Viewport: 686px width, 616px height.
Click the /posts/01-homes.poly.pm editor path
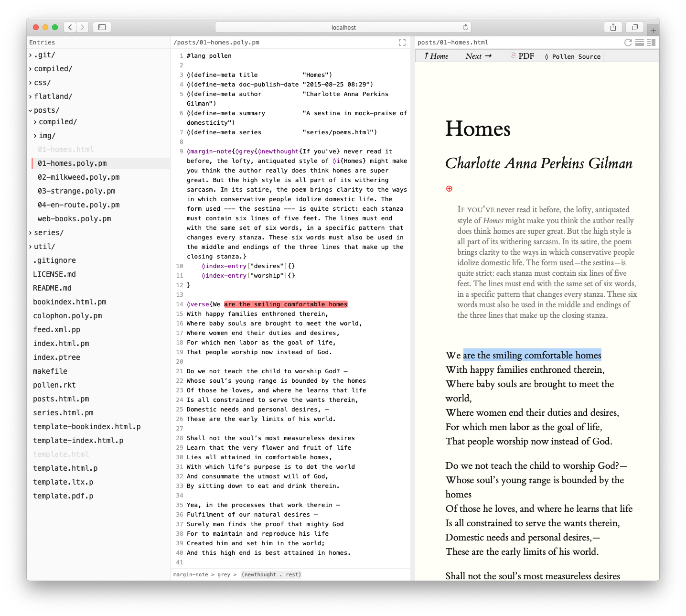click(x=216, y=43)
